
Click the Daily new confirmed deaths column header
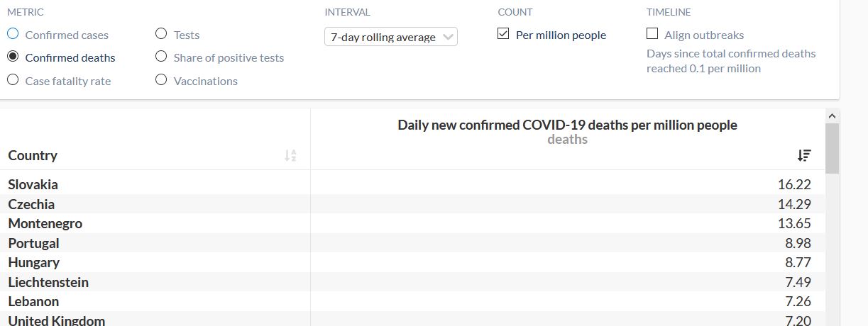[567, 125]
